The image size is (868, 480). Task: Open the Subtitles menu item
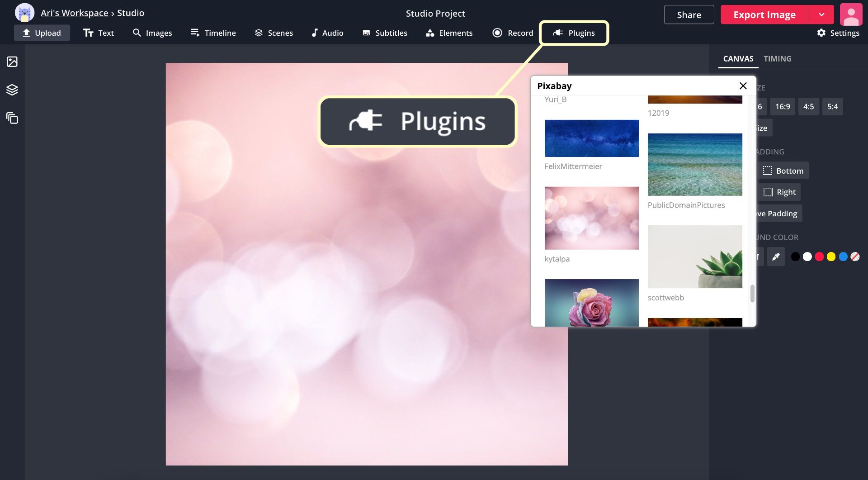(x=385, y=33)
